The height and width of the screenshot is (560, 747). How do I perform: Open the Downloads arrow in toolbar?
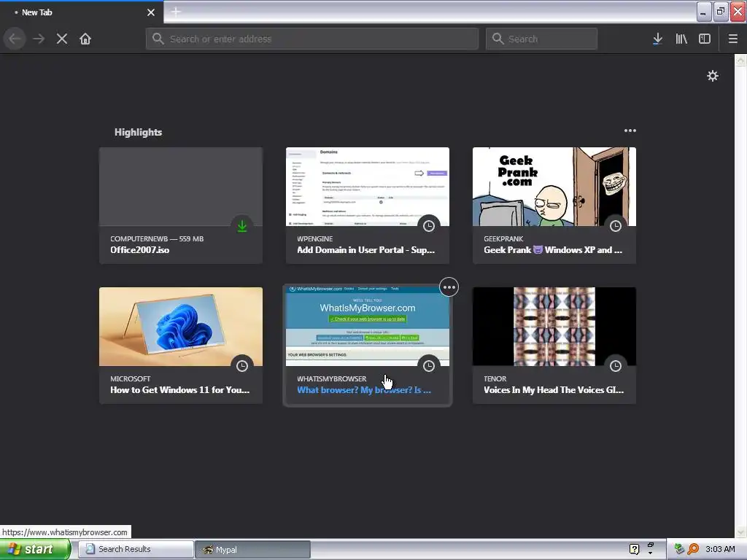point(657,39)
